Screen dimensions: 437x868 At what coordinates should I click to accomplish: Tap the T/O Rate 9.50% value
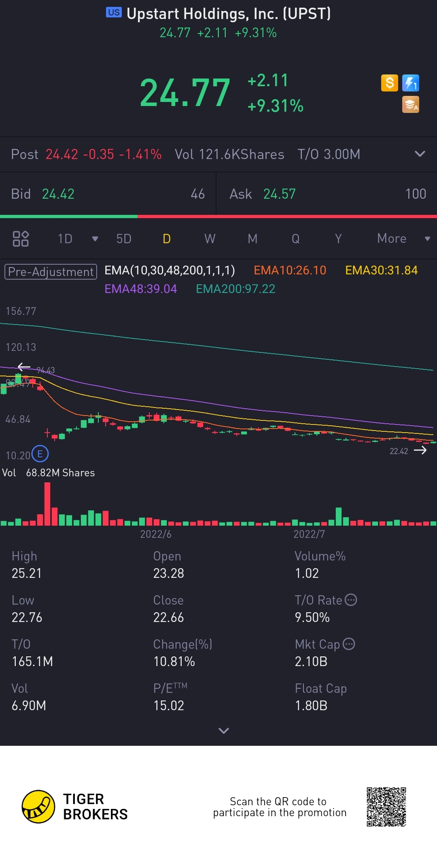[x=312, y=617]
